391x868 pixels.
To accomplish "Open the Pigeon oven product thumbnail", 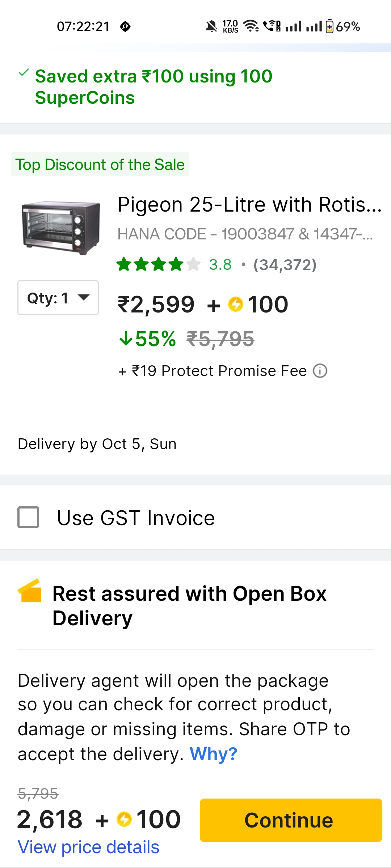I will click(60, 228).
